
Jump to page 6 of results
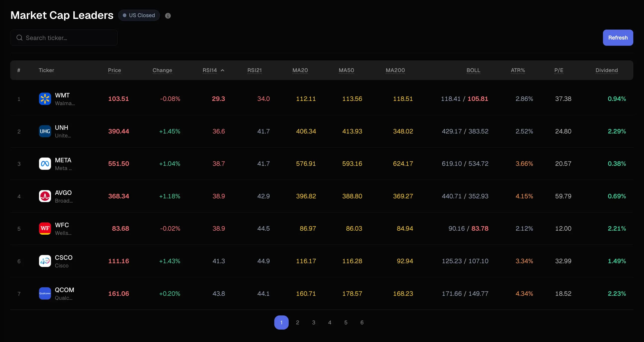click(362, 322)
